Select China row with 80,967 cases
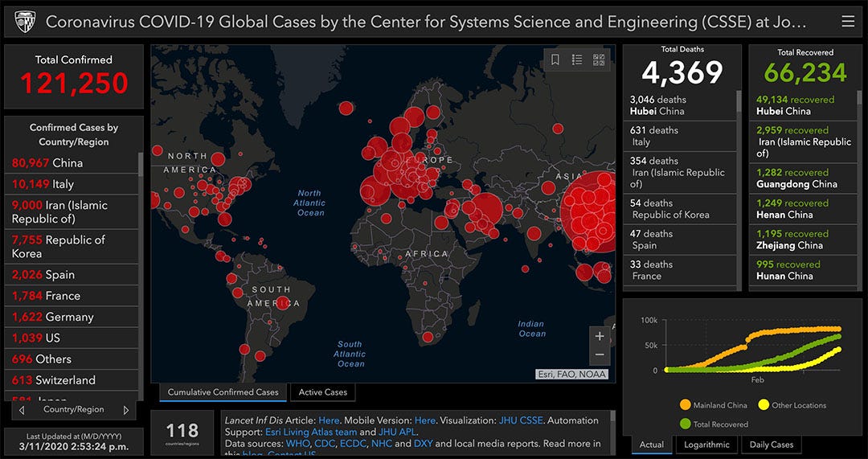This screenshot has width=868, height=459. pos(72,163)
